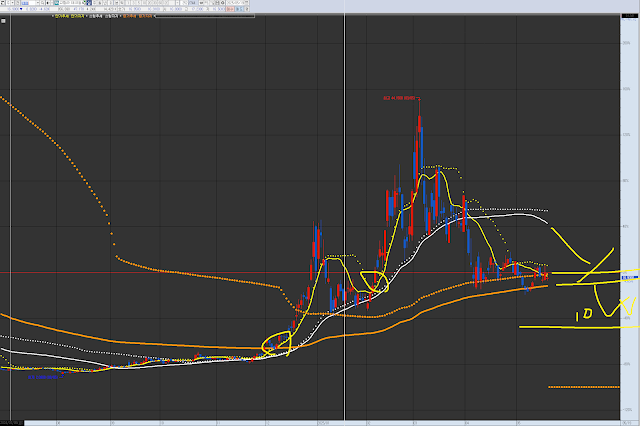The height and width of the screenshot is (426, 640).
Task: Open the stock code dropdown arrow
Action: (x=38, y=3)
